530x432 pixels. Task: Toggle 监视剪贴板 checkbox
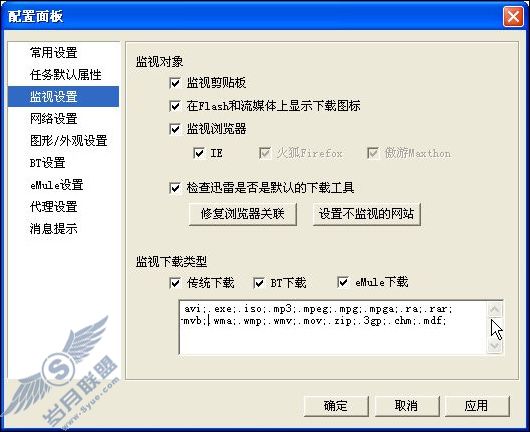click(175, 83)
